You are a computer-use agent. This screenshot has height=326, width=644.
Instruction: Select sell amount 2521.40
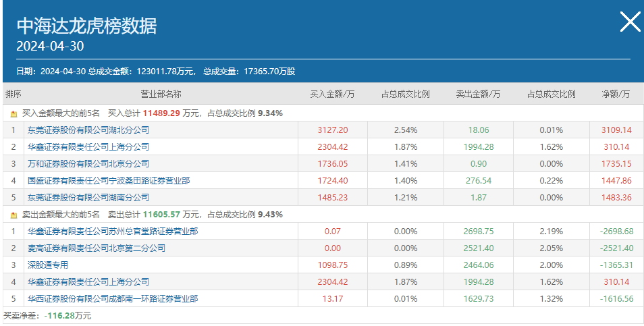[479, 248]
